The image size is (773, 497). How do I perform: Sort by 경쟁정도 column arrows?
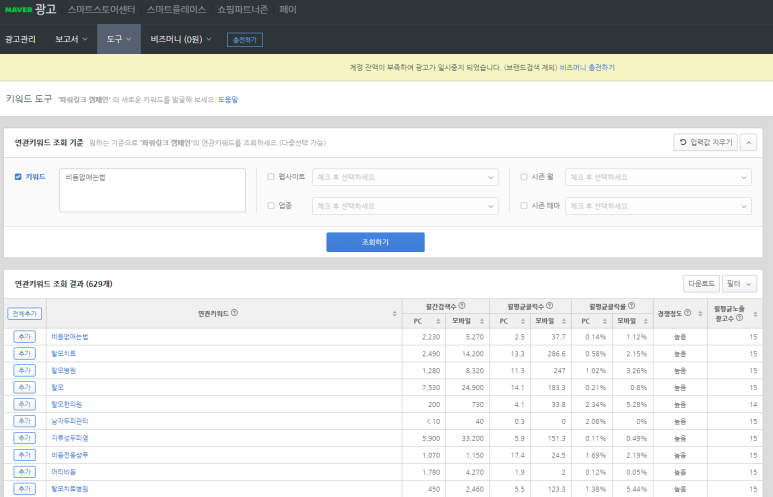click(x=700, y=314)
